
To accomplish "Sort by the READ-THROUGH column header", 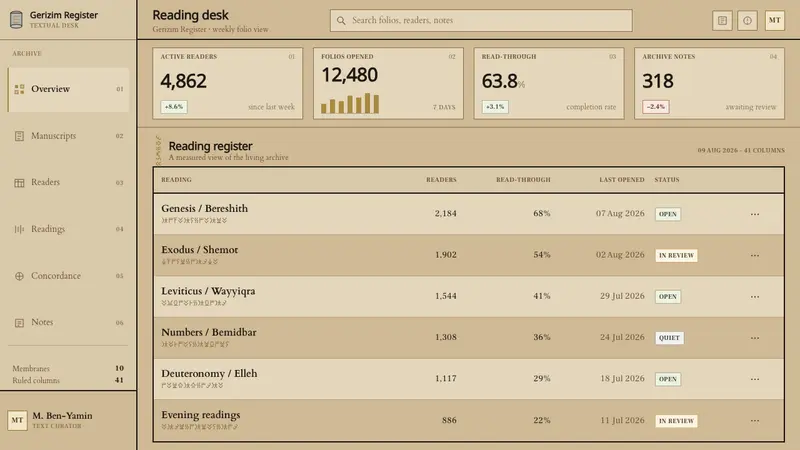I will [523, 180].
